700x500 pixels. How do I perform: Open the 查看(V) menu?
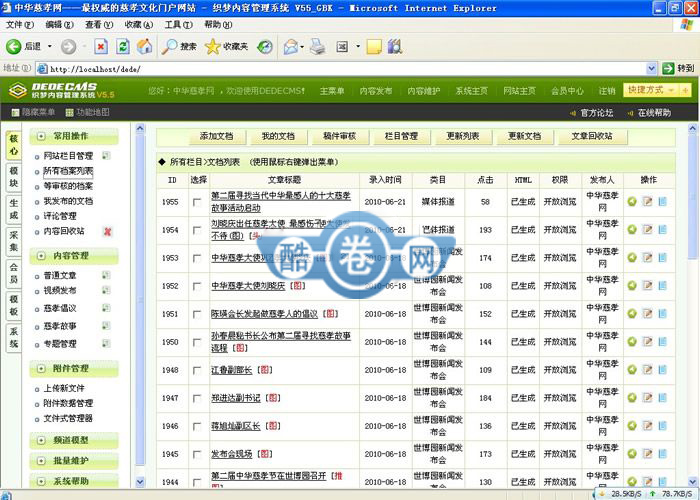(x=99, y=25)
